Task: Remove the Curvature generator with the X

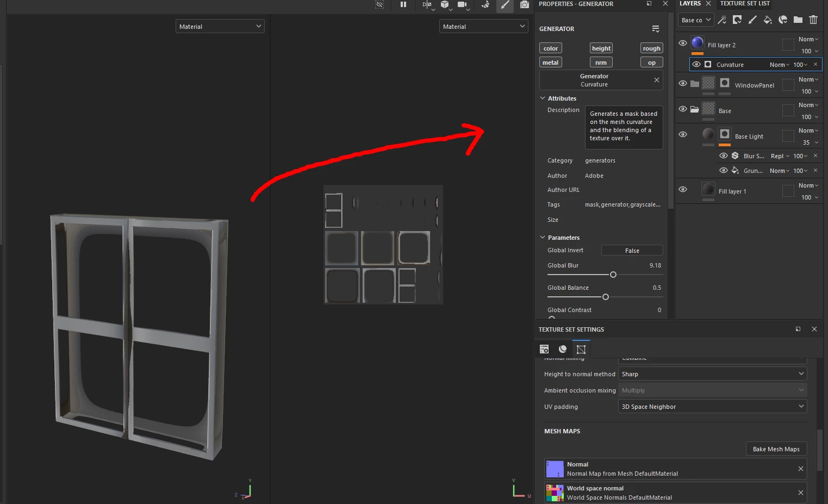Action: 657,80
